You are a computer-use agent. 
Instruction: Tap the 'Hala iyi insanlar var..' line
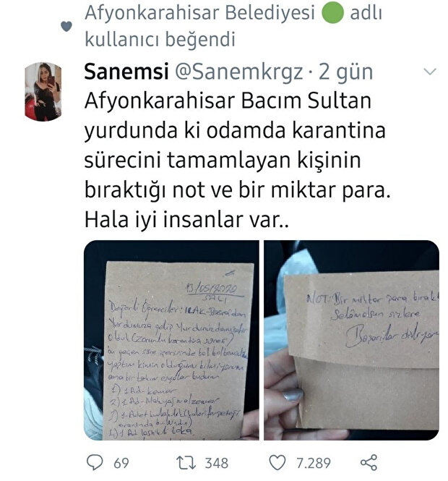186,220
